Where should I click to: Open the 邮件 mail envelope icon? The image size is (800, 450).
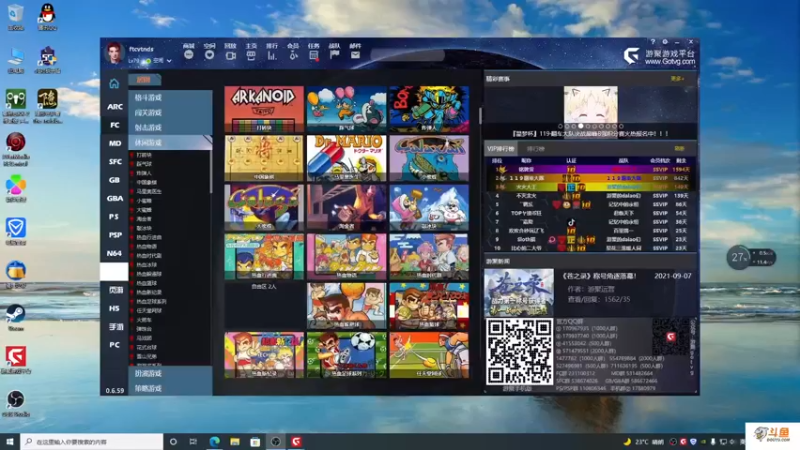[x=355, y=55]
